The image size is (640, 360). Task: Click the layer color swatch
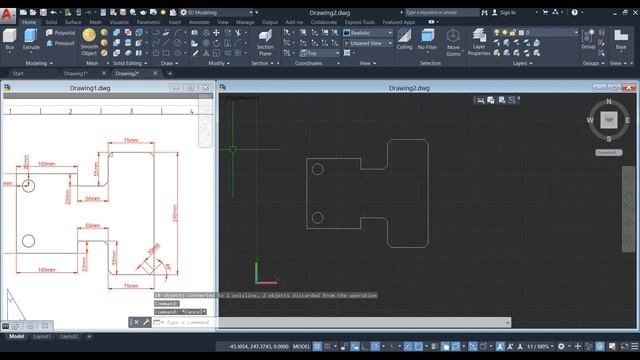point(521,32)
